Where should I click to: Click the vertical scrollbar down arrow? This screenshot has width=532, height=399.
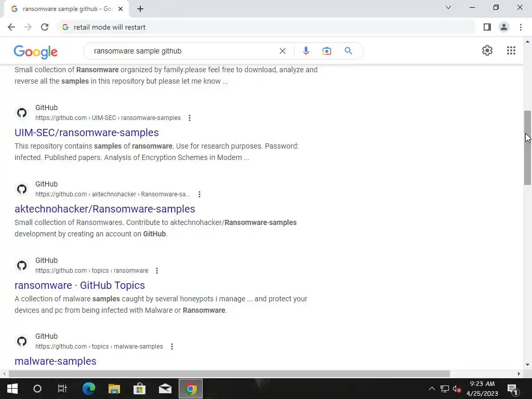pos(527,365)
